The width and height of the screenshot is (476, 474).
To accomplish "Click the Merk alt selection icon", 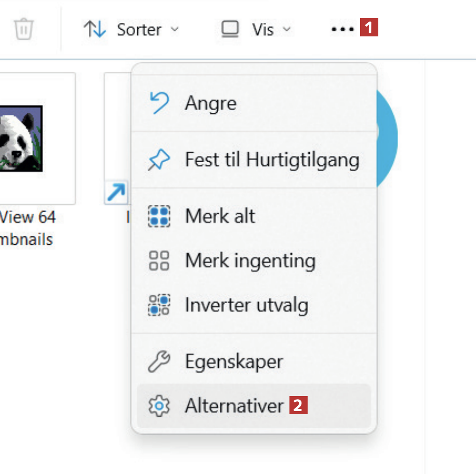I will coord(159,216).
